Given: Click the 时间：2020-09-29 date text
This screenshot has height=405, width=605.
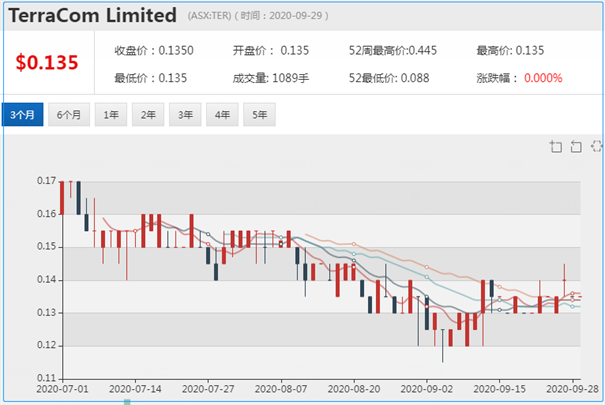Looking at the screenshot, I should (x=281, y=16).
